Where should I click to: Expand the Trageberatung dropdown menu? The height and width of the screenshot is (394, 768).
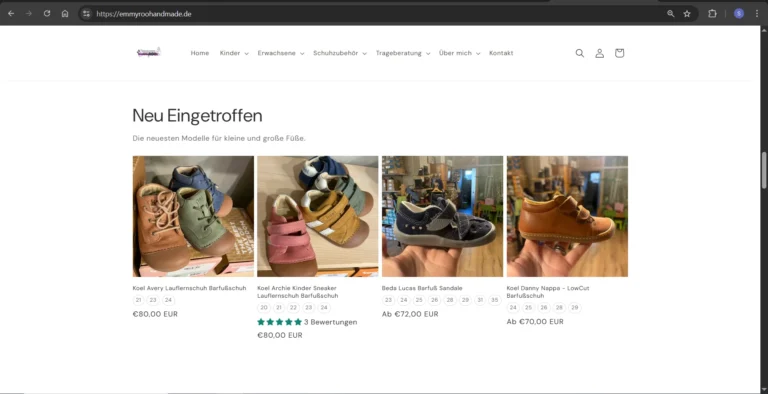(403, 53)
